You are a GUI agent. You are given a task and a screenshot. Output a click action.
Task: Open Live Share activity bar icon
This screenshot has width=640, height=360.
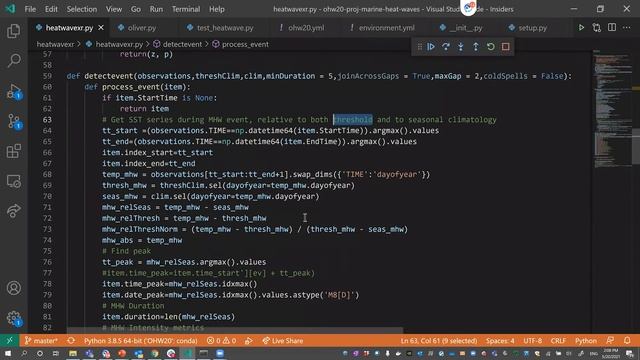click(13, 211)
